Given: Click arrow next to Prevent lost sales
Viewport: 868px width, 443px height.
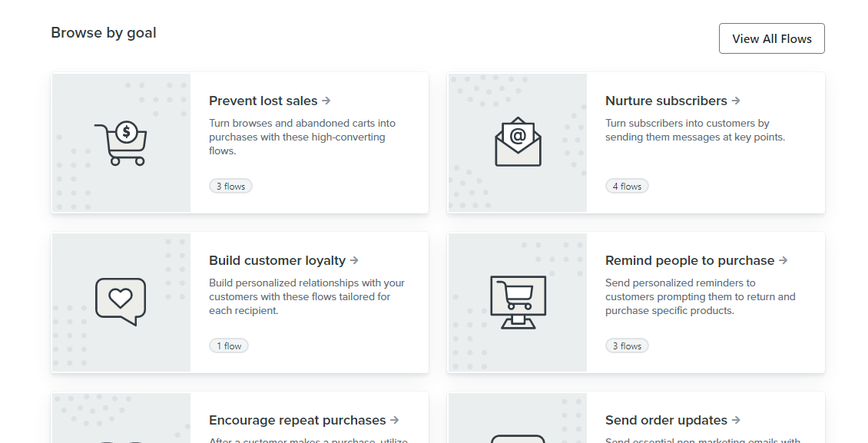Looking at the screenshot, I should (x=326, y=101).
